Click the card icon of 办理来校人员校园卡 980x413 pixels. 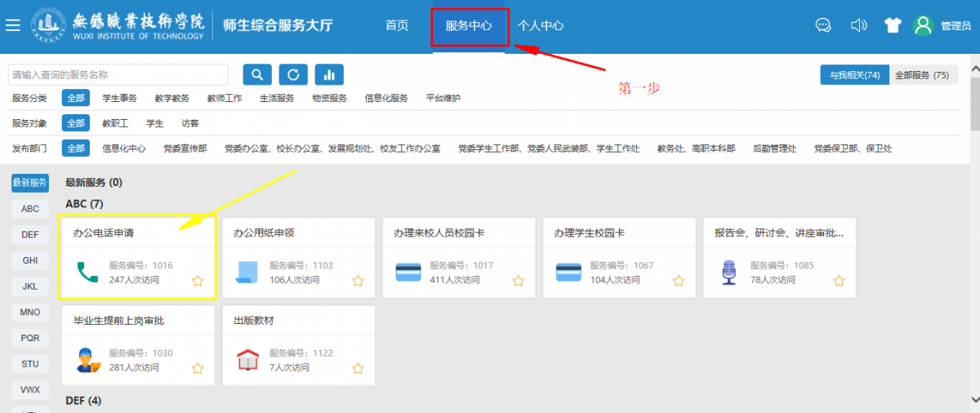(x=408, y=272)
